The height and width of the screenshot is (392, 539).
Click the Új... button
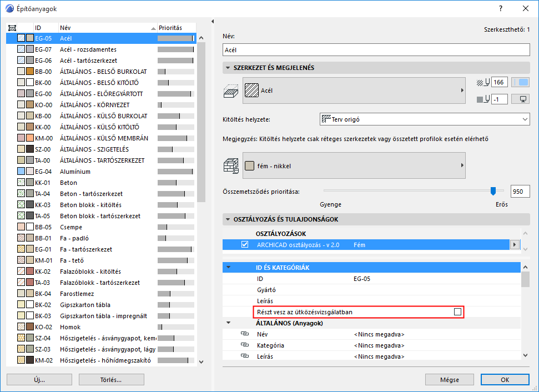39,379
